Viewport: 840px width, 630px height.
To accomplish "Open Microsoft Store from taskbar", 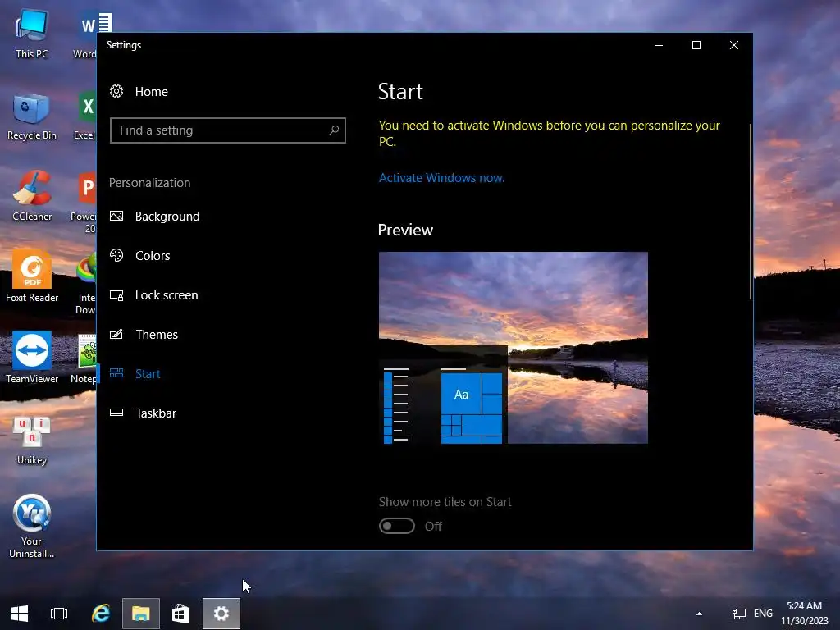I will (x=181, y=614).
